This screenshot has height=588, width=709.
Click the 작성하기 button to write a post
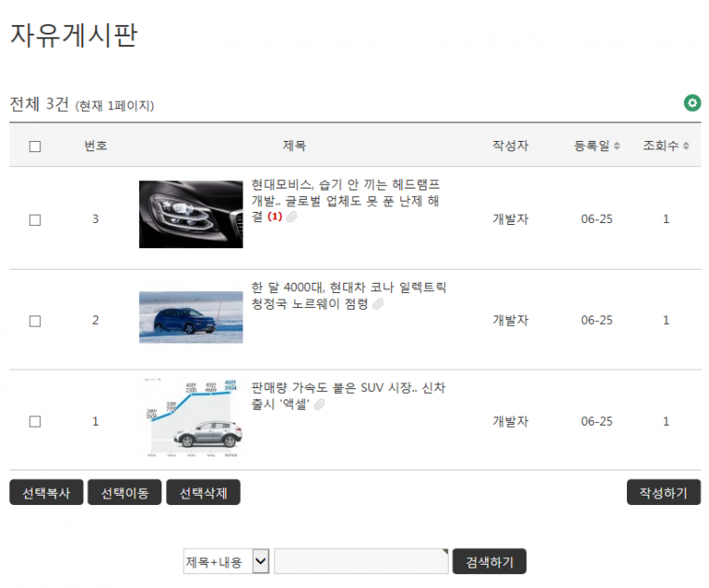coord(663,492)
